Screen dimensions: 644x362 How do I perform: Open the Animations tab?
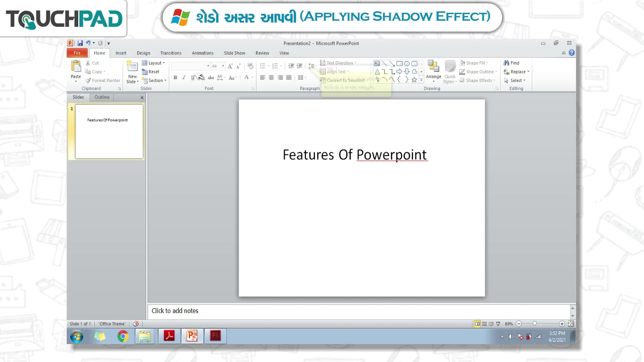[203, 53]
